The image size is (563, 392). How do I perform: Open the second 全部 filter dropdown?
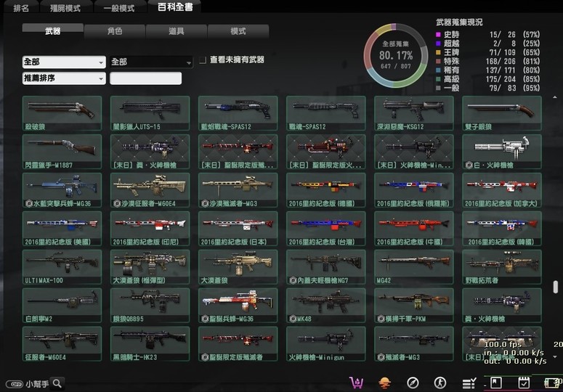[151, 62]
